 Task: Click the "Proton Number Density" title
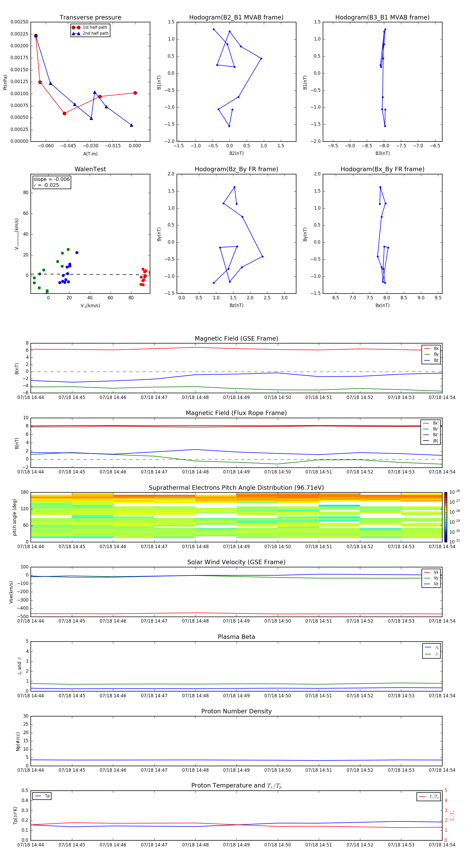[236, 711]
